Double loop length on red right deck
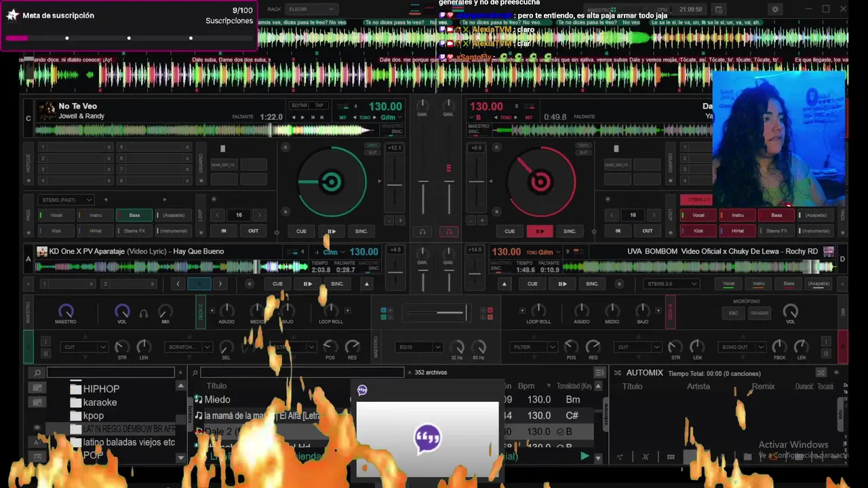This screenshot has width=868, height=488. pos(654,215)
